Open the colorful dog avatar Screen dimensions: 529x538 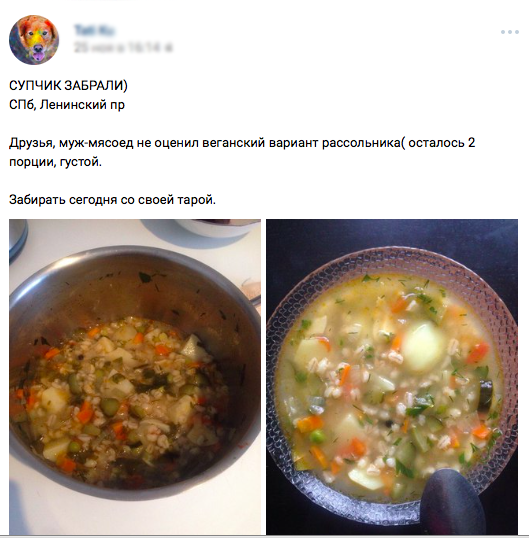click(34, 40)
